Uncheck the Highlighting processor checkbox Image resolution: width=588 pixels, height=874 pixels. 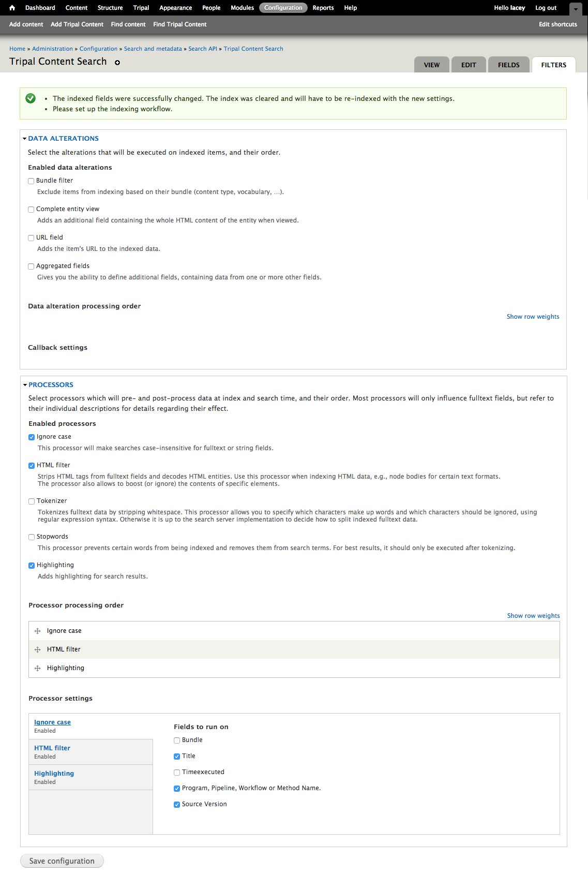[32, 566]
